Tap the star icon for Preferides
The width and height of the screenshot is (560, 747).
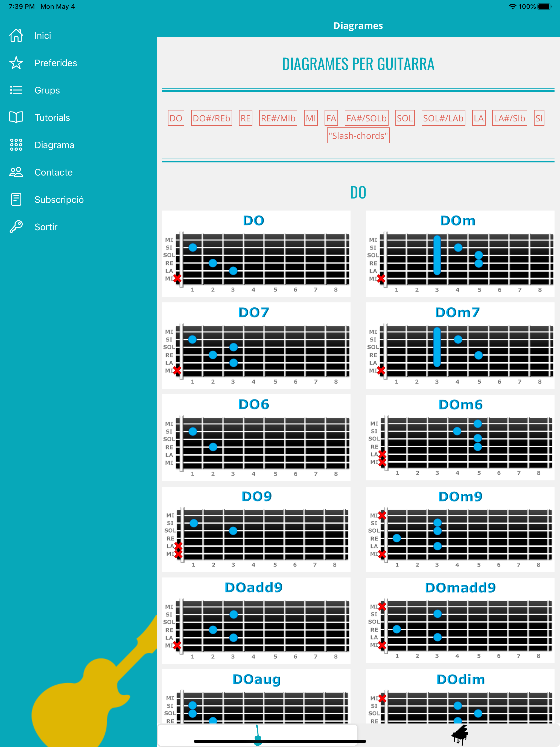pos(16,63)
